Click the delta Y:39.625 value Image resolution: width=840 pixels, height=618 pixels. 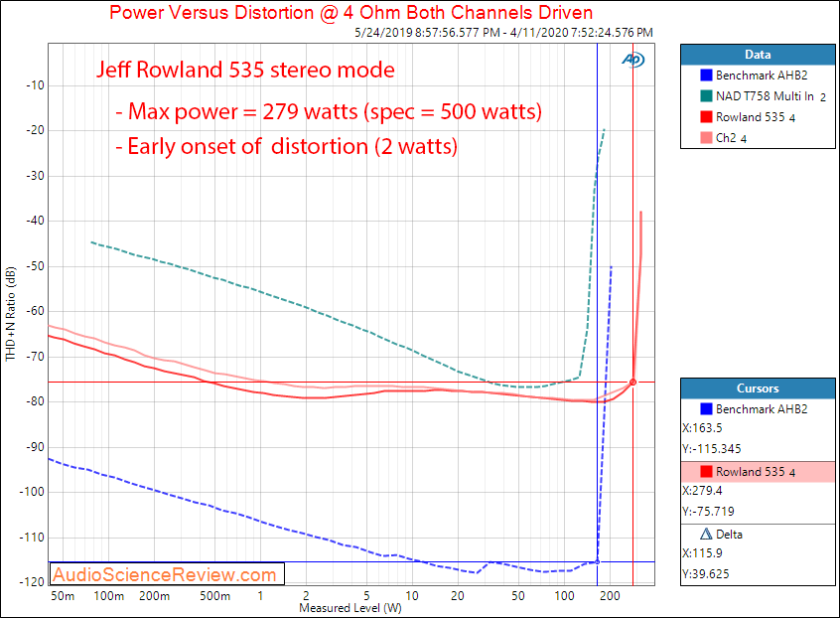pos(706,574)
